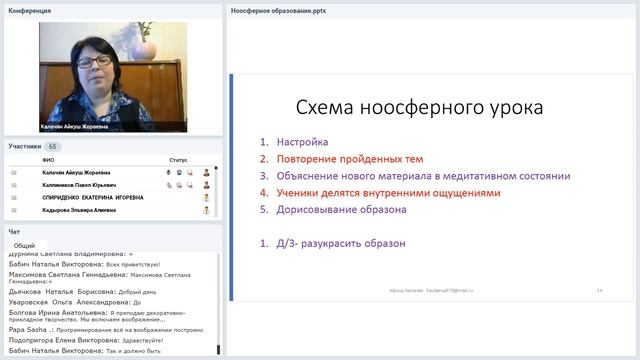Screen dimensions: 640x360
Task: Click participant icon for Кадырова Эльвира Алиевна
Action: point(207,211)
